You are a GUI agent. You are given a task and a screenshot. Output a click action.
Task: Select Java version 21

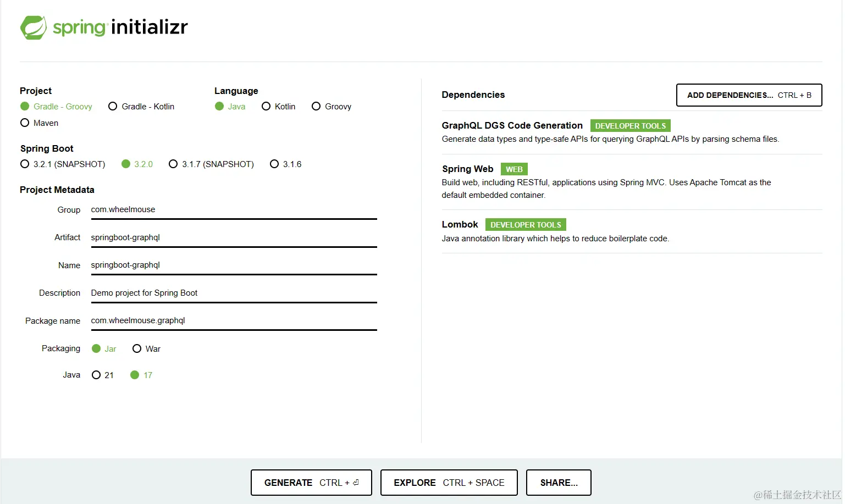pyautogui.click(x=103, y=375)
